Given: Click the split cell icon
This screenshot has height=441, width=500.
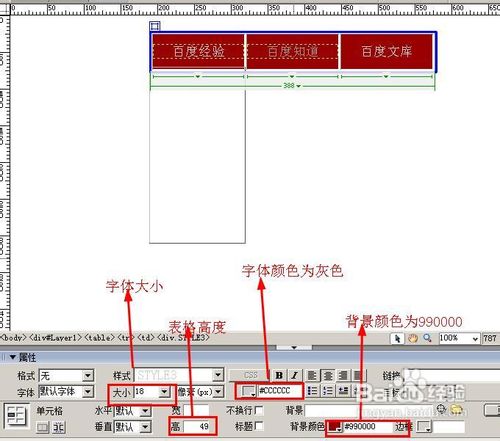Looking at the screenshot, I should pyautogui.click(x=59, y=427).
